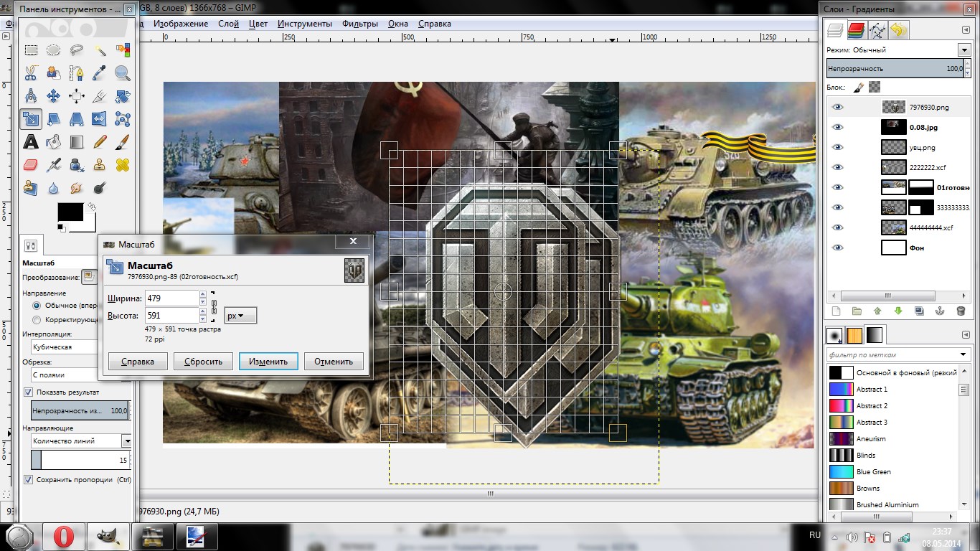
Task: Hide the увц.png layer
Action: (837, 147)
